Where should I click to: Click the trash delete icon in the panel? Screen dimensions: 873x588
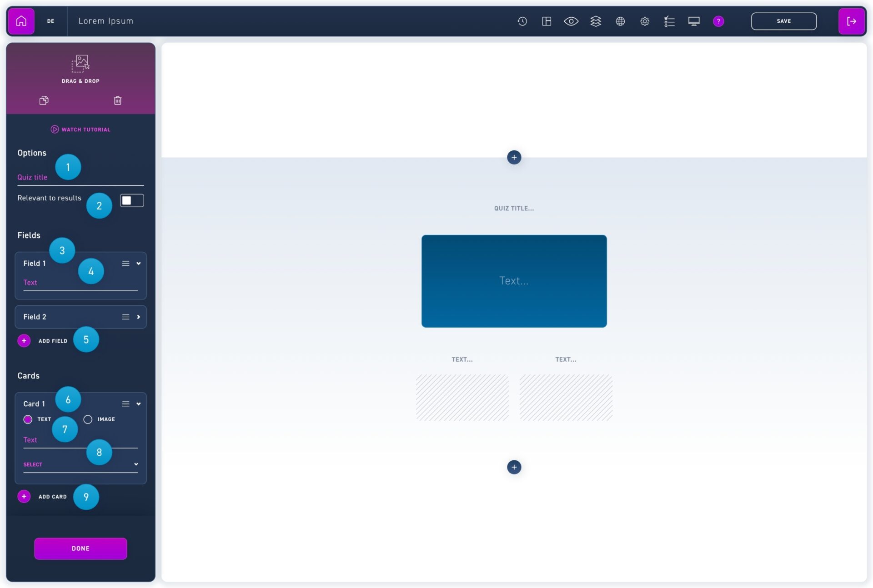[x=118, y=100]
